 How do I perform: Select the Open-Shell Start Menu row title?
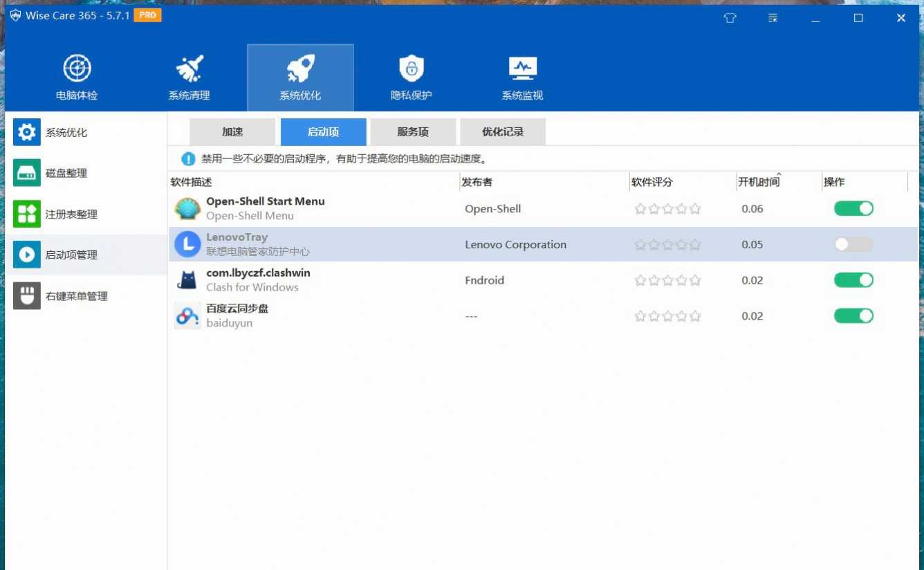266,201
